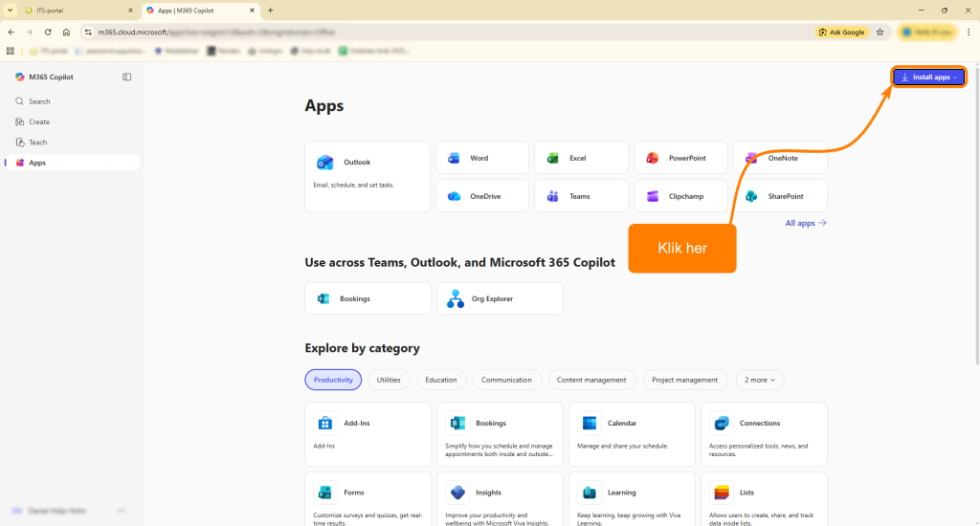Open the browser tab list chevron
980x526 pixels.
(x=10, y=10)
